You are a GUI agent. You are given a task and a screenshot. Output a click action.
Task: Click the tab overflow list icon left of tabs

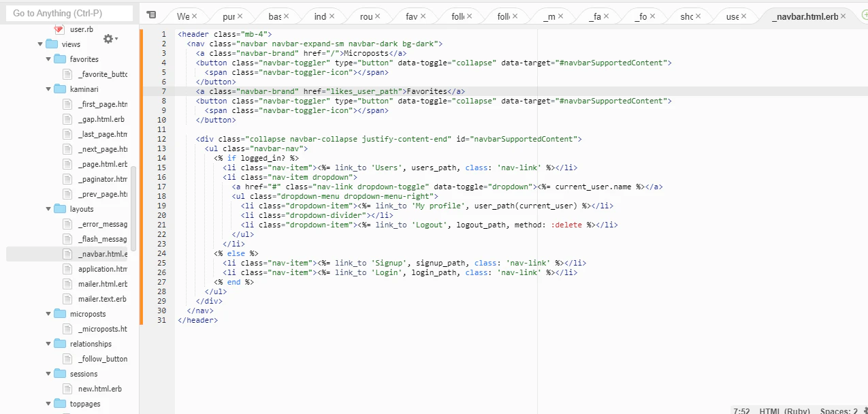click(x=151, y=14)
